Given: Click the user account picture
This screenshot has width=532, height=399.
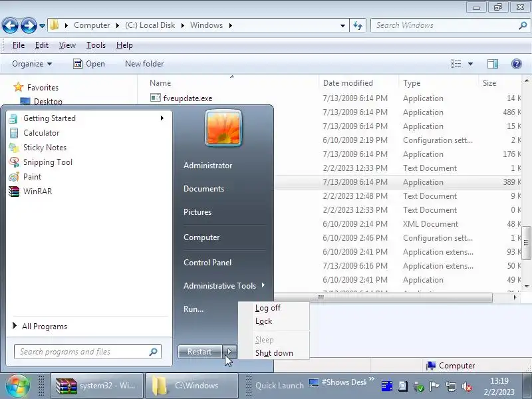Looking at the screenshot, I should (x=223, y=128).
